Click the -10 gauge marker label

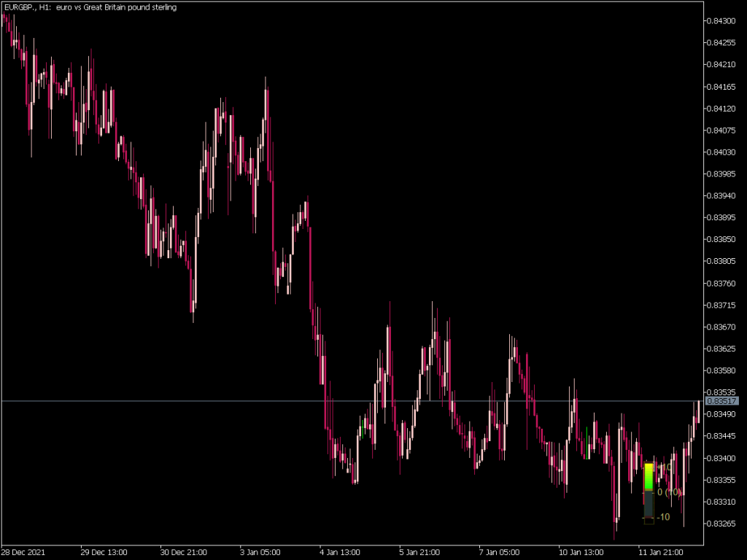coord(664,517)
